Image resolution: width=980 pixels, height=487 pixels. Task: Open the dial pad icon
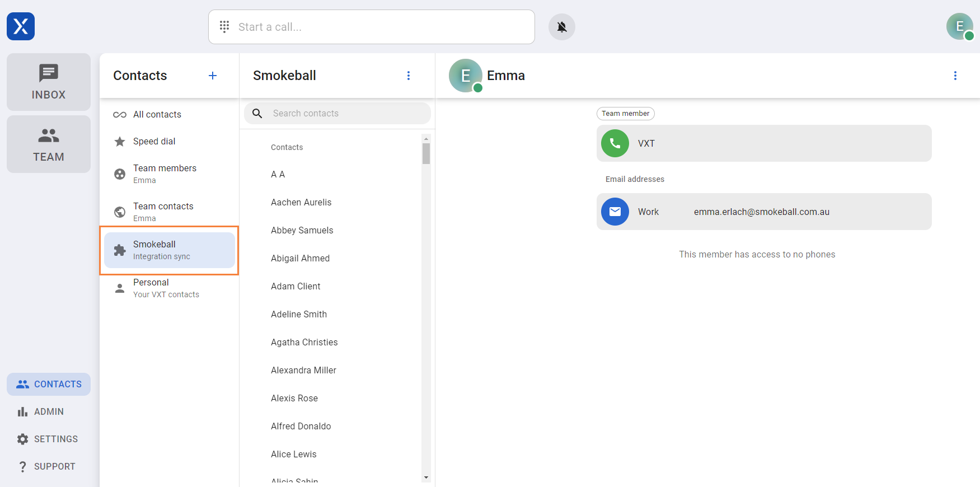(x=224, y=26)
